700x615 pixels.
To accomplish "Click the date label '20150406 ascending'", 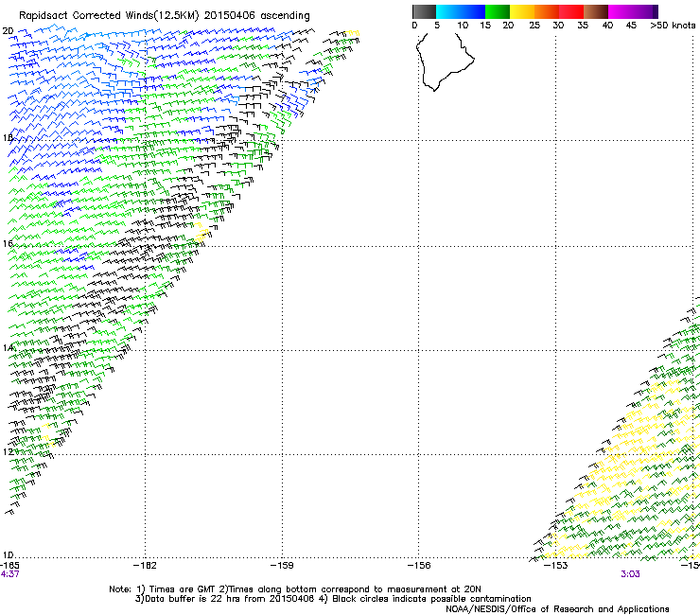I will (x=256, y=16).
